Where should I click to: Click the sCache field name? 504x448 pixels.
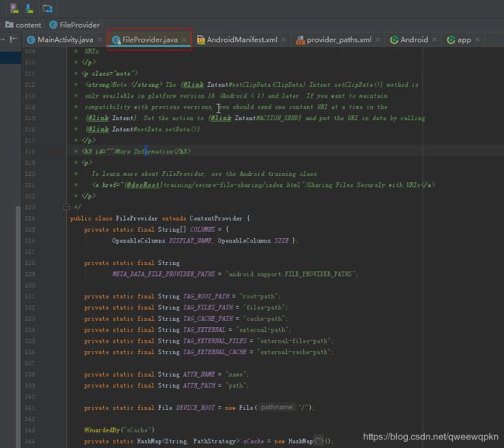[254, 441]
